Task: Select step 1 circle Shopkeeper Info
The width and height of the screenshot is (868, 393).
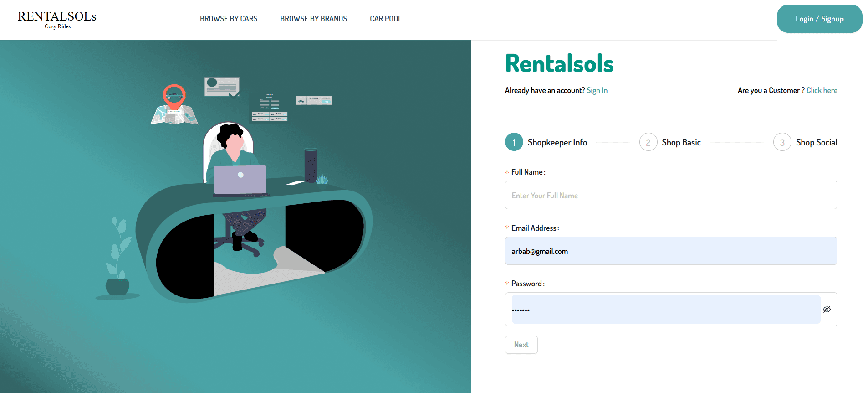Action: point(514,142)
